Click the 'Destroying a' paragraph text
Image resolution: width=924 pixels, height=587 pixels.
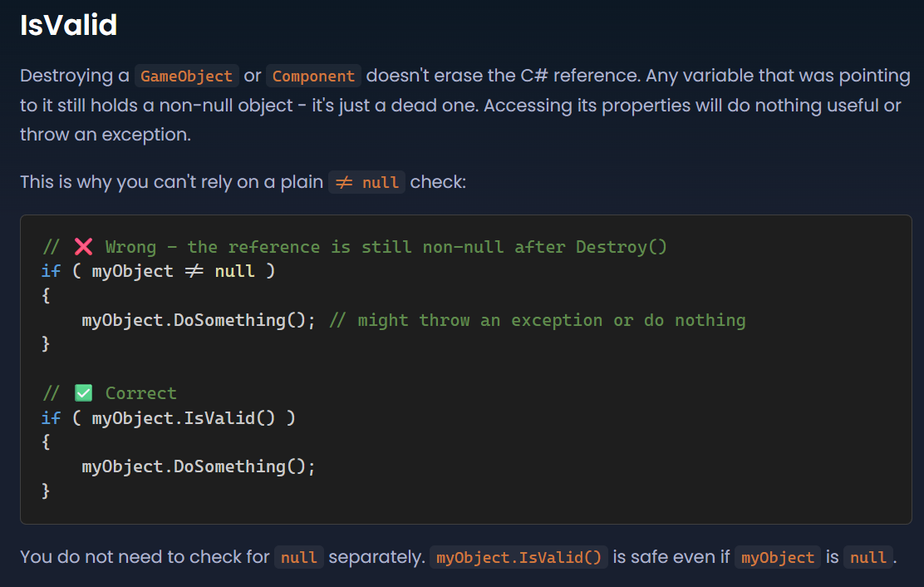click(x=74, y=76)
